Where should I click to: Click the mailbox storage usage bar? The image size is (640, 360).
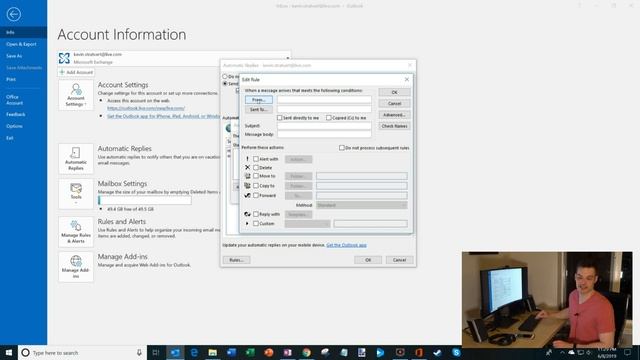(x=144, y=200)
